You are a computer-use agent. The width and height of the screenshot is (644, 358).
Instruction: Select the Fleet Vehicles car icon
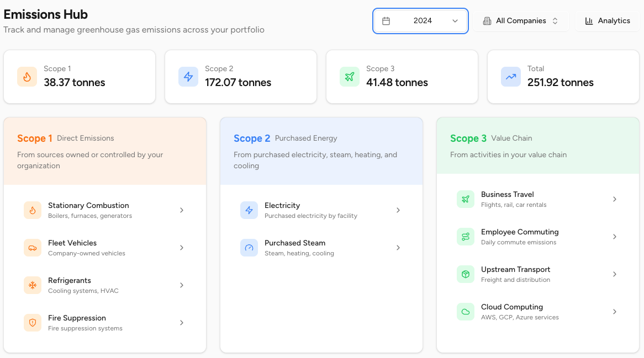coord(33,248)
